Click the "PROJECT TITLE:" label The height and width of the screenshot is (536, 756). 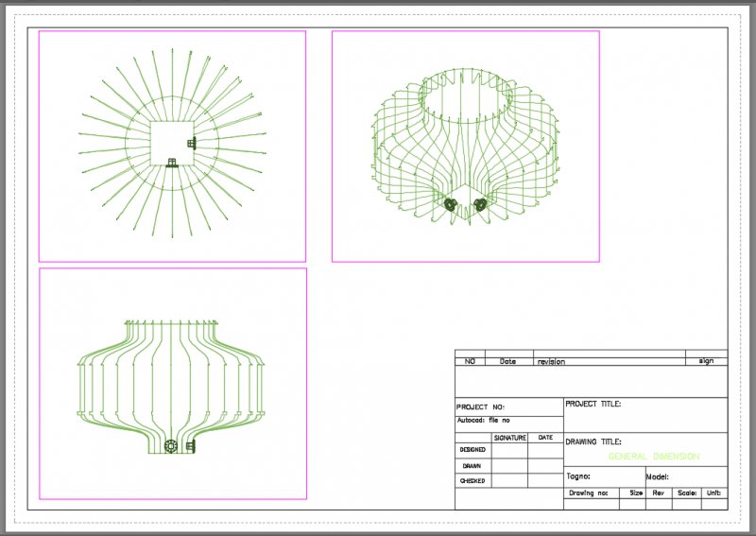click(x=593, y=404)
